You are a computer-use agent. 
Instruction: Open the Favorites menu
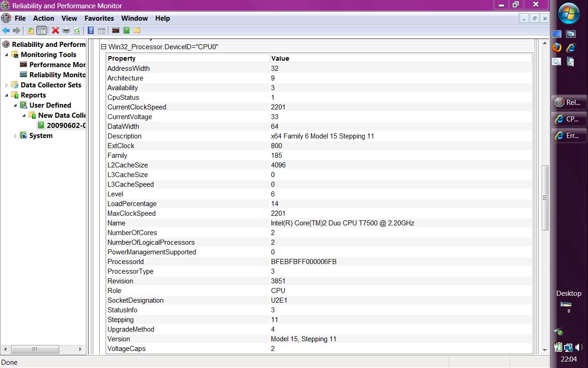click(x=99, y=18)
